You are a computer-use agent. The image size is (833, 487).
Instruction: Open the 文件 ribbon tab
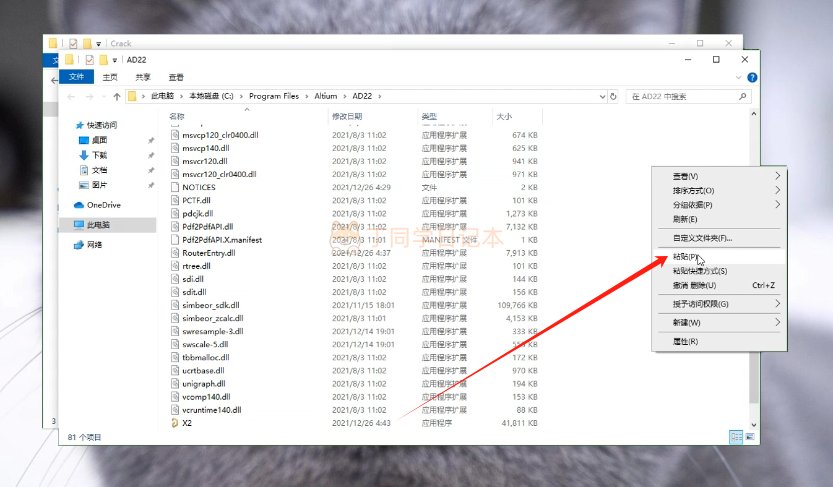(x=76, y=77)
